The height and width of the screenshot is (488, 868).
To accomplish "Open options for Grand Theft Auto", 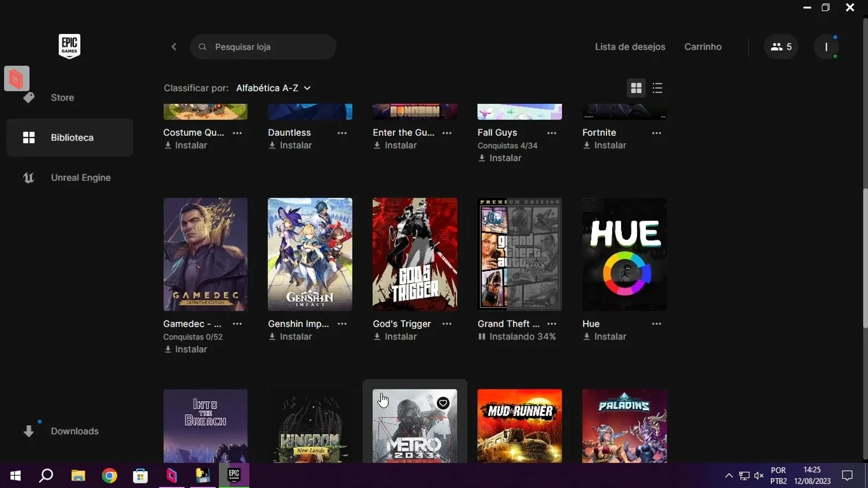I will coord(552,324).
